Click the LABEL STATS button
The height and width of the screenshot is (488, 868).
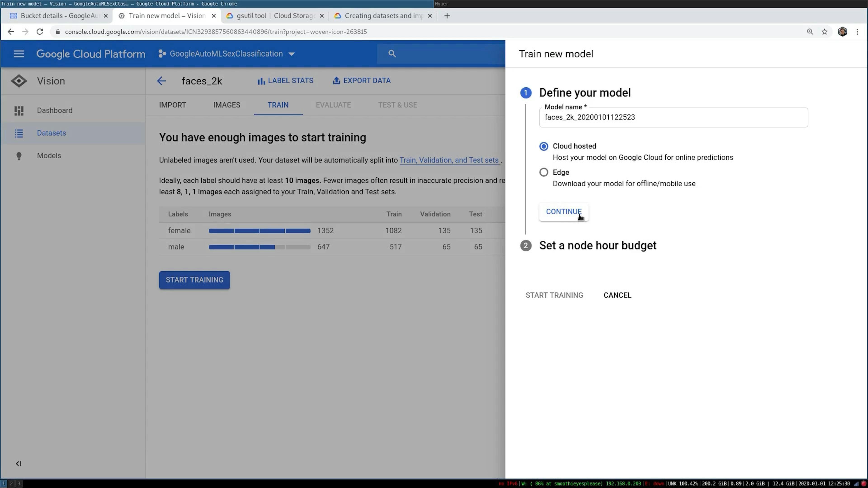point(285,81)
